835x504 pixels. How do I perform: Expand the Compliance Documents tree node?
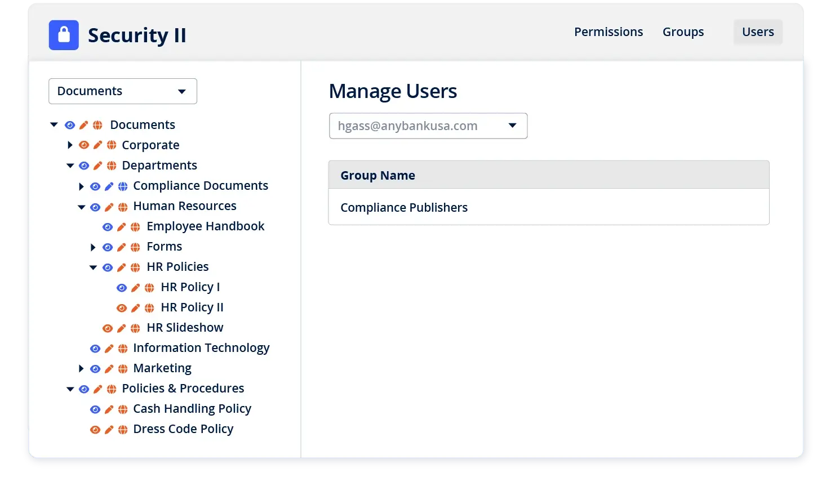[81, 186]
